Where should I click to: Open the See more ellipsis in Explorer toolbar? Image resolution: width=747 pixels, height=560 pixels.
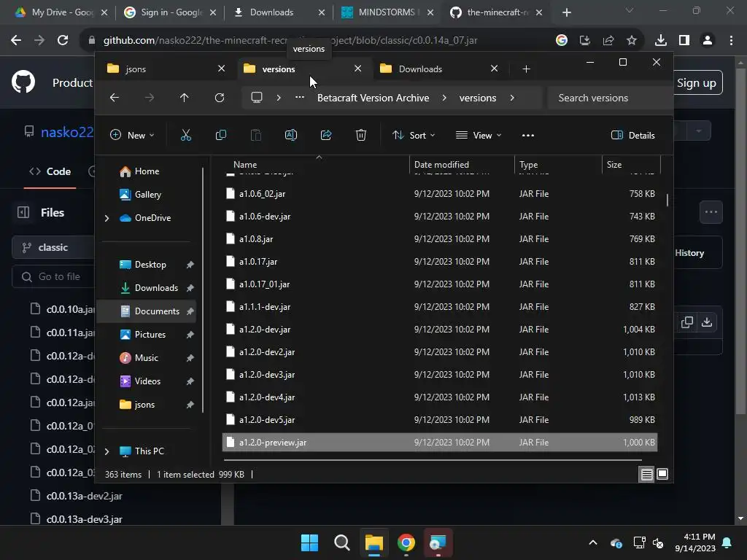pos(528,135)
